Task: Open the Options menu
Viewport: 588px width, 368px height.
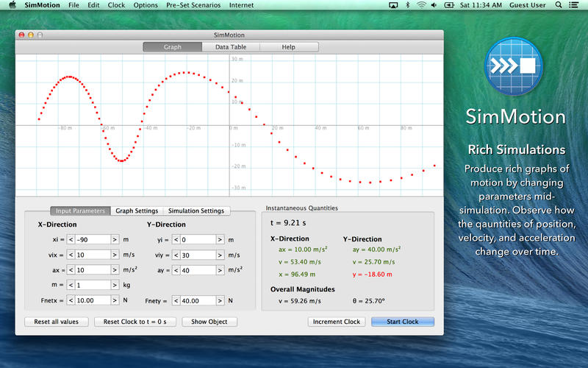Action: click(x=146, y=5)
